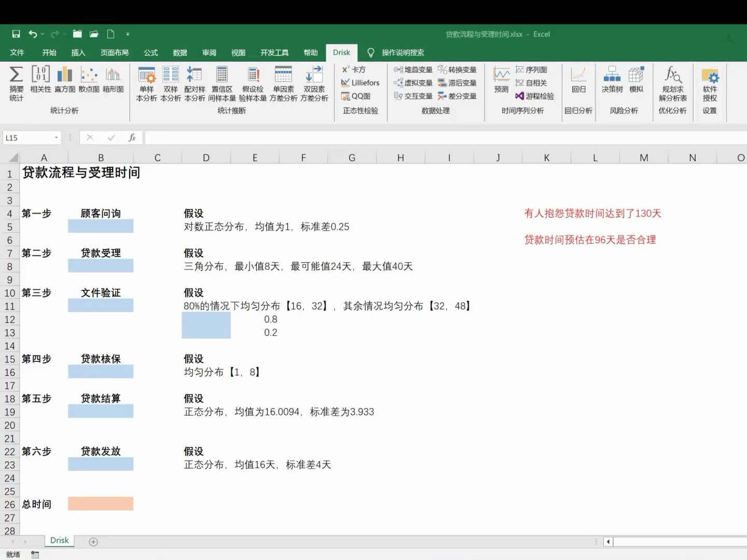Start the 模拟 simulation tool
Viewport: 747px width, 560px height.
click(636, 79)
